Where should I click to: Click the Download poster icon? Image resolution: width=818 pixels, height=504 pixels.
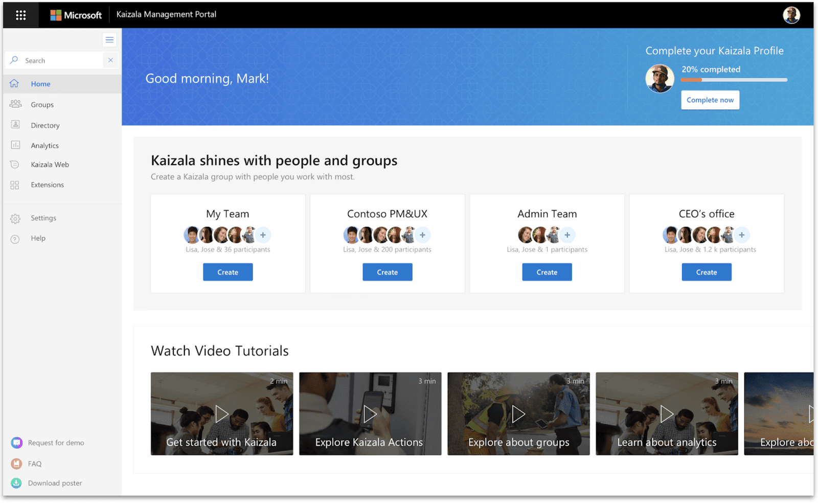pyautogui.click(x=16, y=483)
